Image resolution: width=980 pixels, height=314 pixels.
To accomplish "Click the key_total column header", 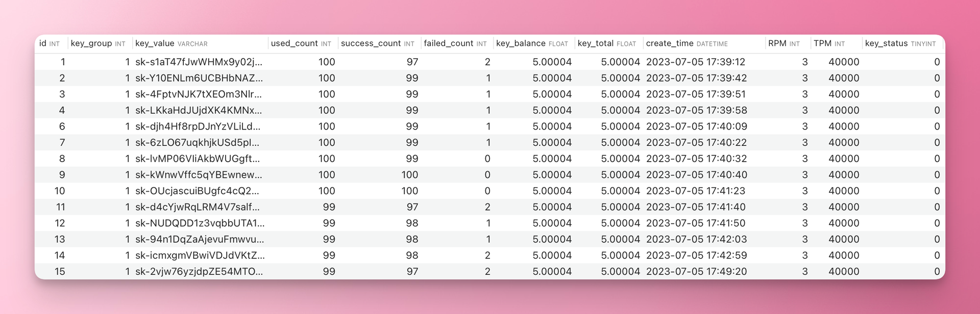I will pos(606,43).
